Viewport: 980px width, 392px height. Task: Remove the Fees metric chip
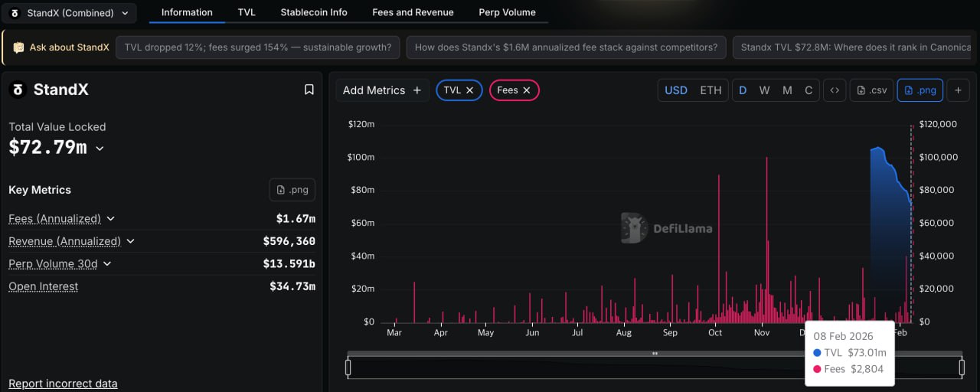click(x=527, y=90)
